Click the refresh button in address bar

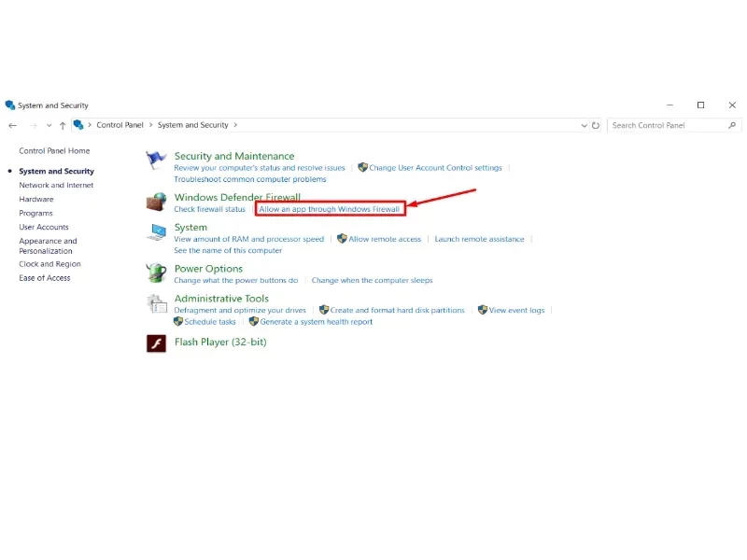[596, 125]
